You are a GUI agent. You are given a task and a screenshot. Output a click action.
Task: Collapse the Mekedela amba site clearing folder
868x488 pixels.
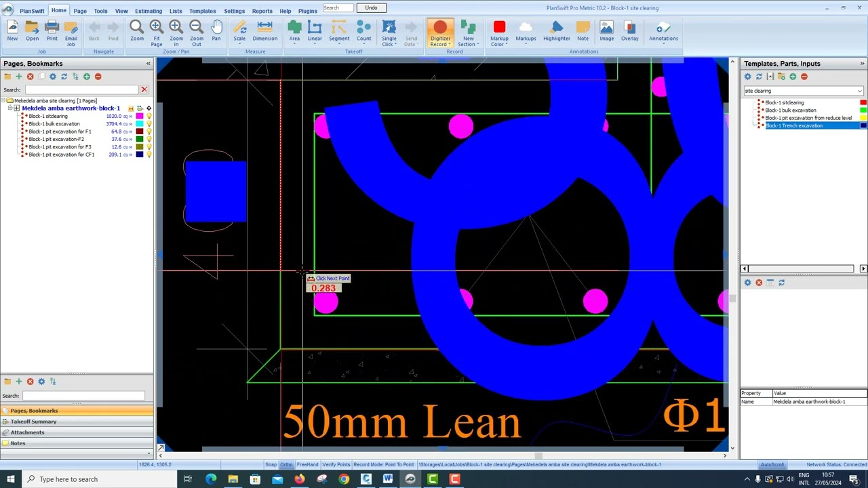click(x=3, y=101)
